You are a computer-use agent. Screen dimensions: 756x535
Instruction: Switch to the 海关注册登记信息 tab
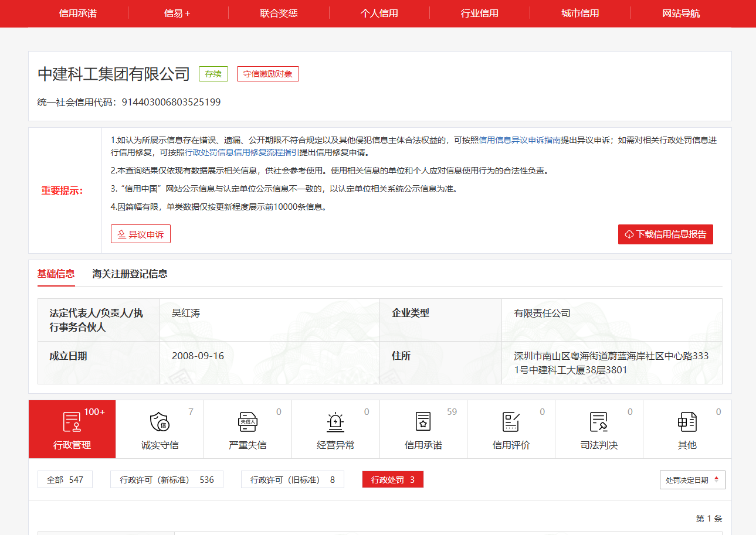pos(130,274)
